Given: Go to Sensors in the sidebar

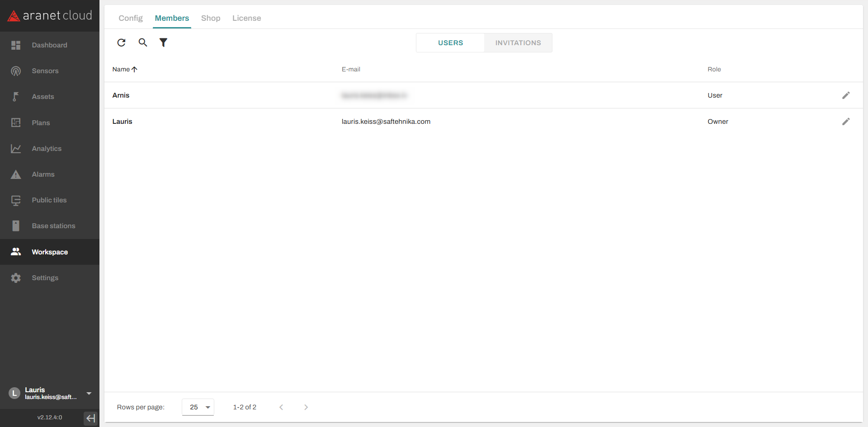Looking at the screenshot, I should (45, 71).
